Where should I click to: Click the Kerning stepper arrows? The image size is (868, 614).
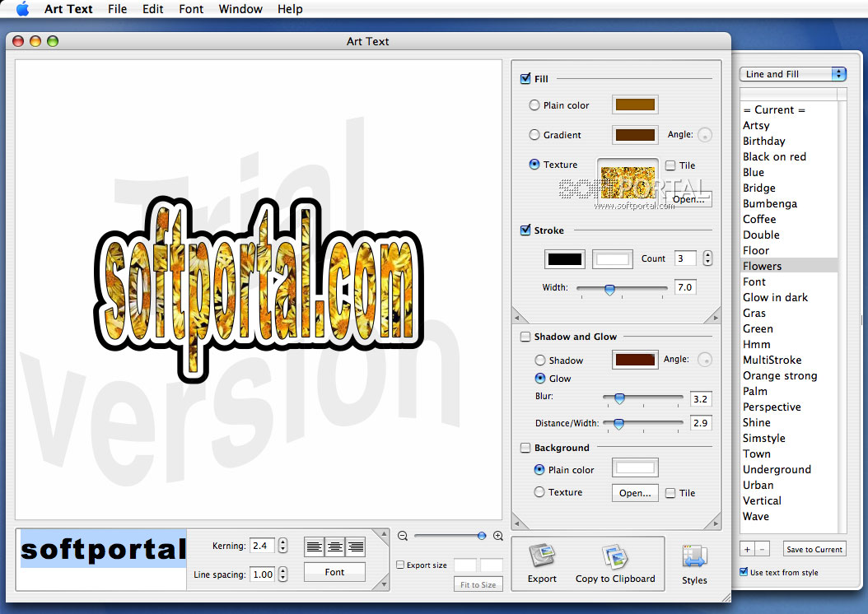click(282, 546)
